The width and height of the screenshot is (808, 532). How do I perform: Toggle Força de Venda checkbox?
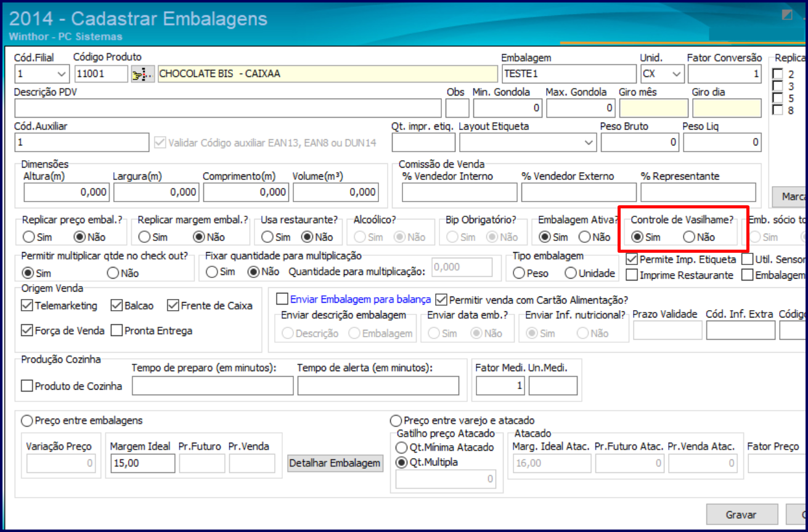click(x=27, y=330)
